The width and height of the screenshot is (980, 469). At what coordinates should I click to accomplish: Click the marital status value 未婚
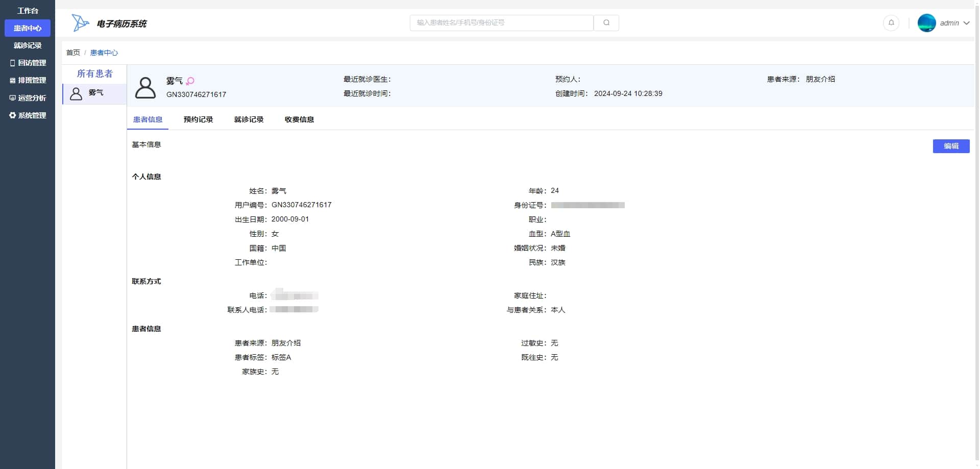click(558, 248)
